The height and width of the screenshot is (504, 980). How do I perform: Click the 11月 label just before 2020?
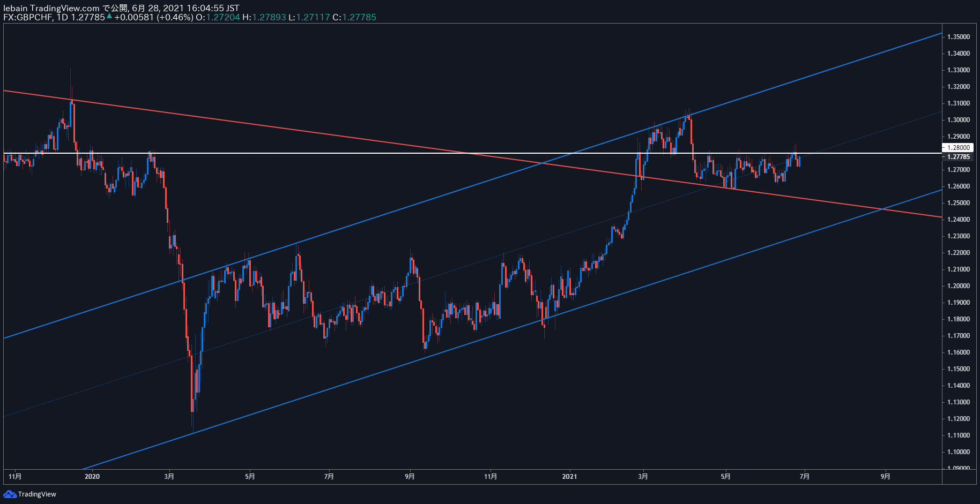pyautogui.click(x=16, y=476)
